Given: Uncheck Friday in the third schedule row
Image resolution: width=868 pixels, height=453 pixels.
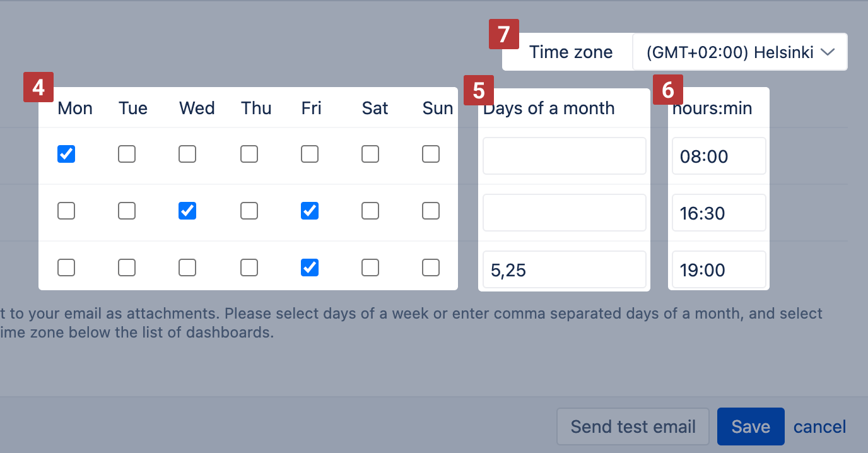Looking at the screenshot, I should (x=309, y=268).
